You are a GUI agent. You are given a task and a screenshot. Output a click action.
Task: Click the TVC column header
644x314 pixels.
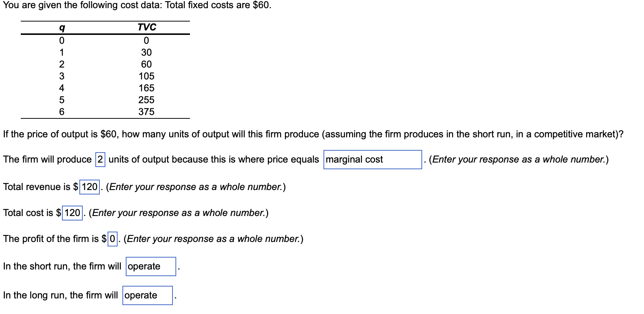[147, 27]
